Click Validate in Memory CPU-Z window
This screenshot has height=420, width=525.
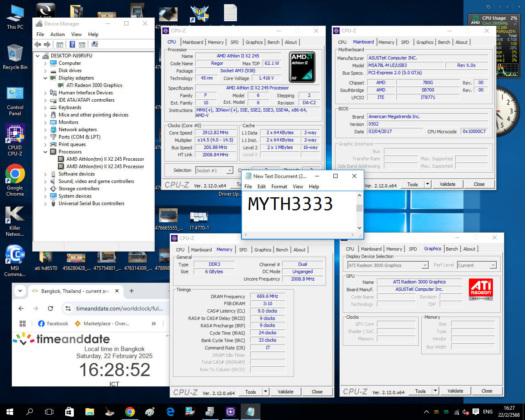(285, 392)
